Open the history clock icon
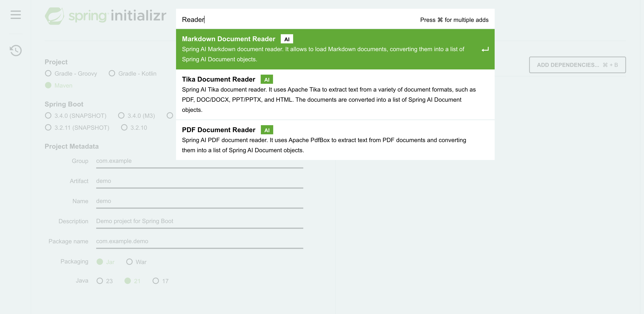The image size is (644, 314). point(16,51)
